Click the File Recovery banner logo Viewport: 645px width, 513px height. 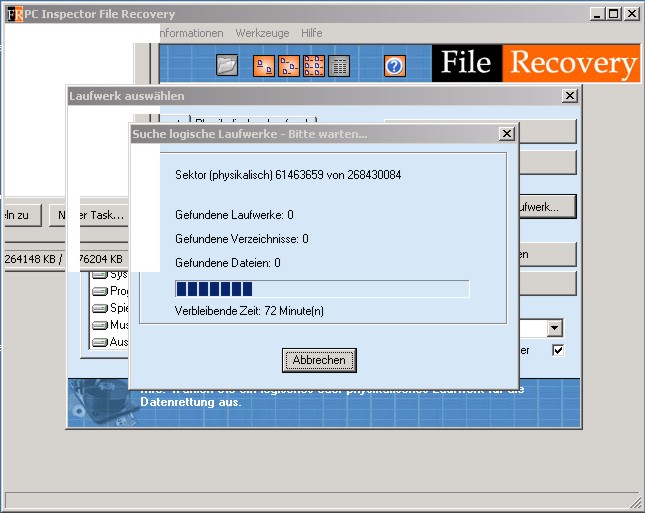(x=536, y=63)
